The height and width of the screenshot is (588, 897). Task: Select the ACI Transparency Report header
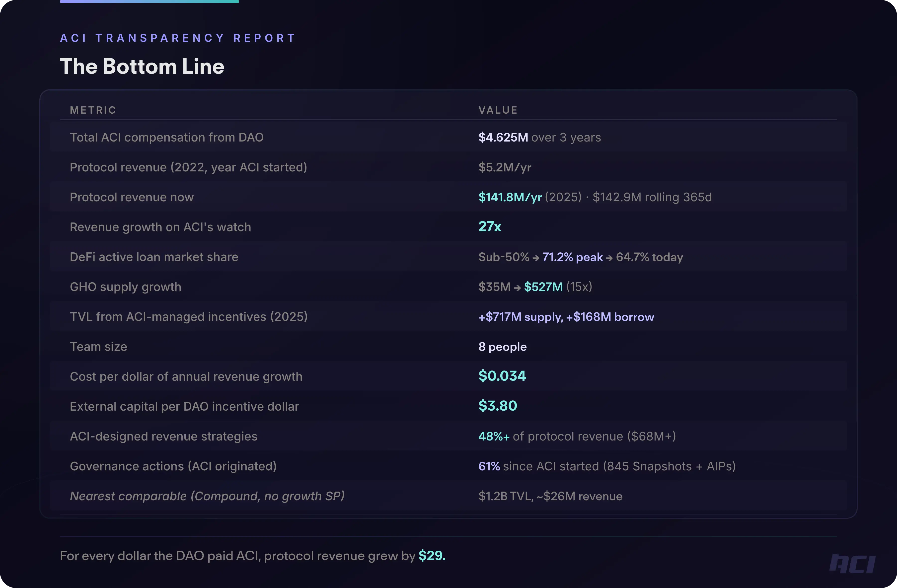point(178,38)
